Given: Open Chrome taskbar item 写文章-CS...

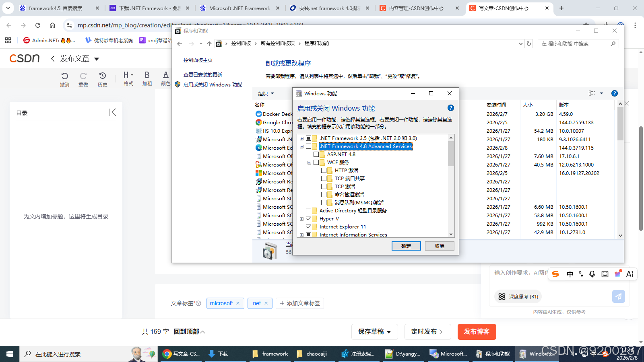Looking at the screenshot, I should coord(181,354).
